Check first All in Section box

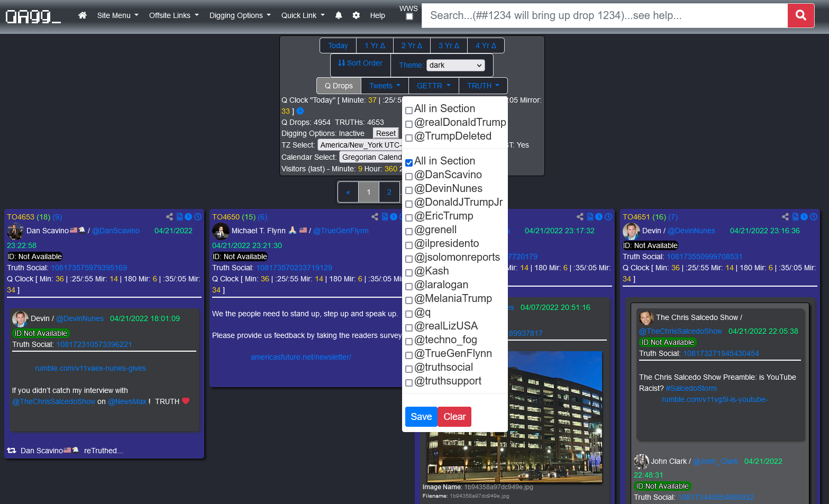point(409,111)
